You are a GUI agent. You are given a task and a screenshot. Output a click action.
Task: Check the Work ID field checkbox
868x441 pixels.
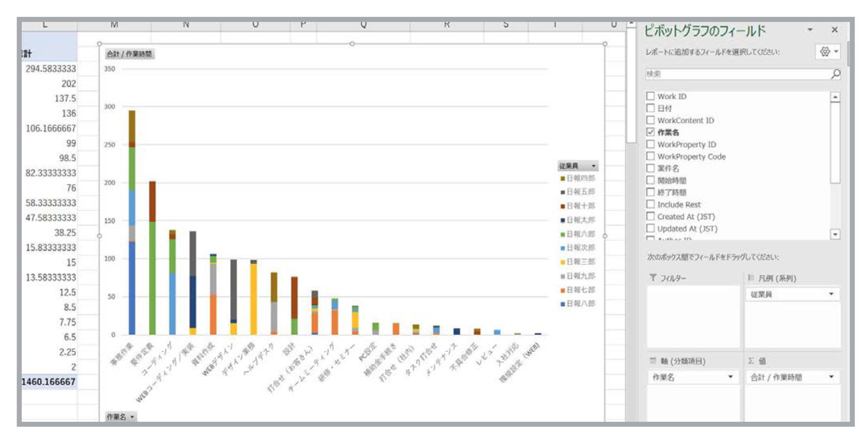pyautogui.click(x=651, y=96)
